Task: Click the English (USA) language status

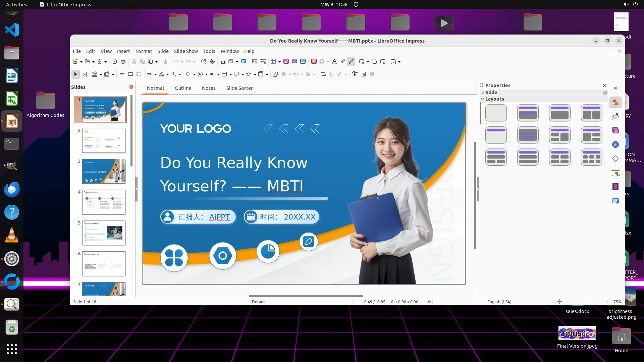Action: [499, 302]
